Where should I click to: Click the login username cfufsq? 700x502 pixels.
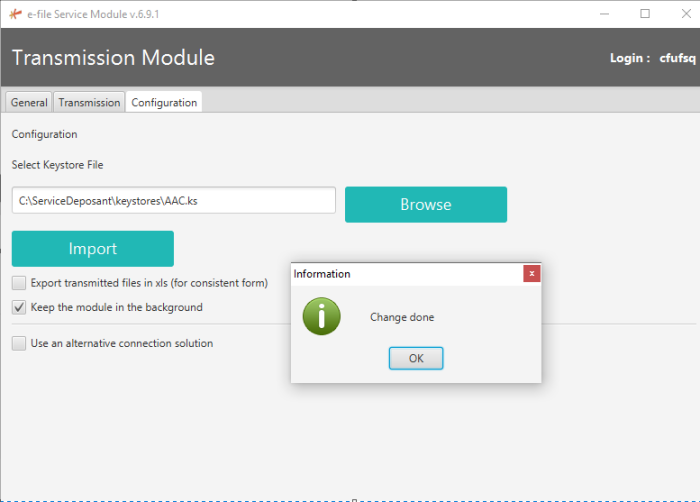click(677, 58)
